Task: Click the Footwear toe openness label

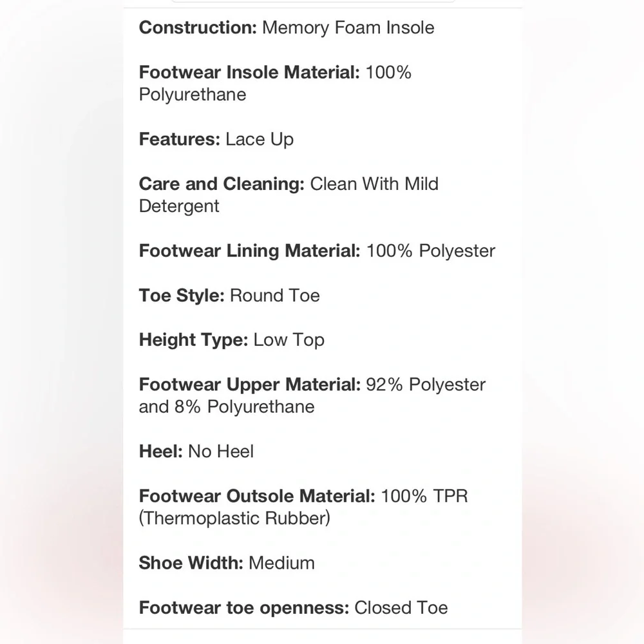Action: (244, 608)
